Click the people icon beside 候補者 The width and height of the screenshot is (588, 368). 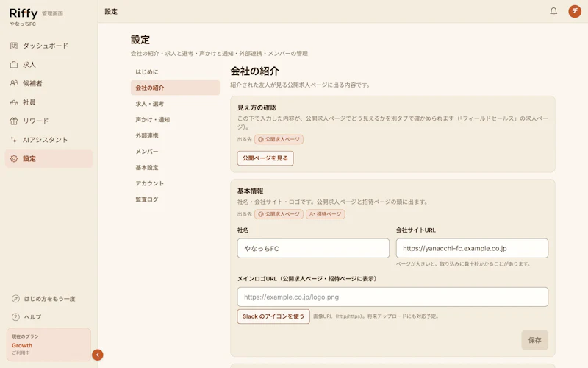click(x=14, y=83)
